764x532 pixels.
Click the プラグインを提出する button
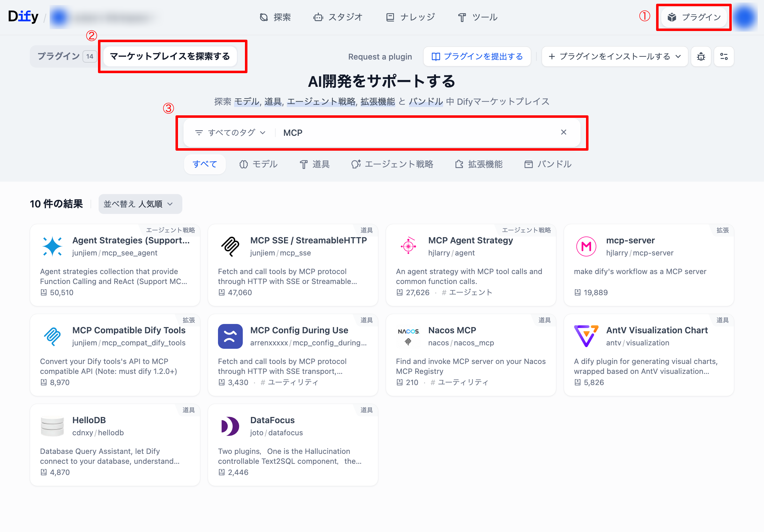point(477,56)
